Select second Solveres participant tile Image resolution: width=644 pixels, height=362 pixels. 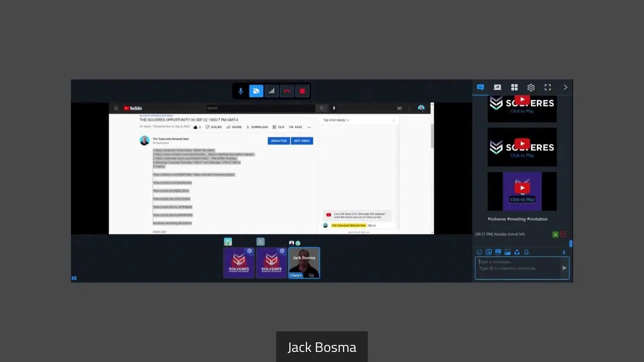click(x=271, y=263)
